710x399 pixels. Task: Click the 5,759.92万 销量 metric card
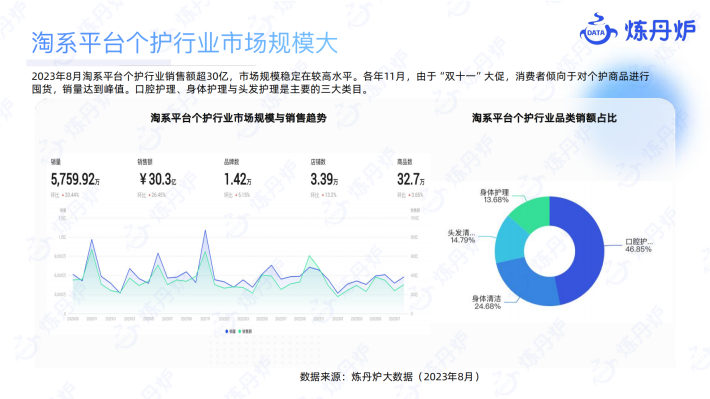tap(75, 179)
